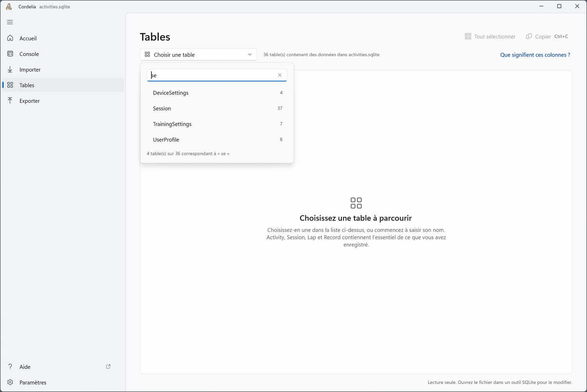Click the Paramètres gear icon
The width and height of the screenshot is (587, 392).
tap(10, 382)
